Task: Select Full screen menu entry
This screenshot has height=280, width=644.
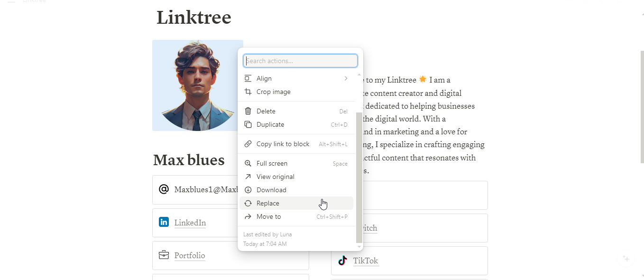Action: click(x=296, y=163)
